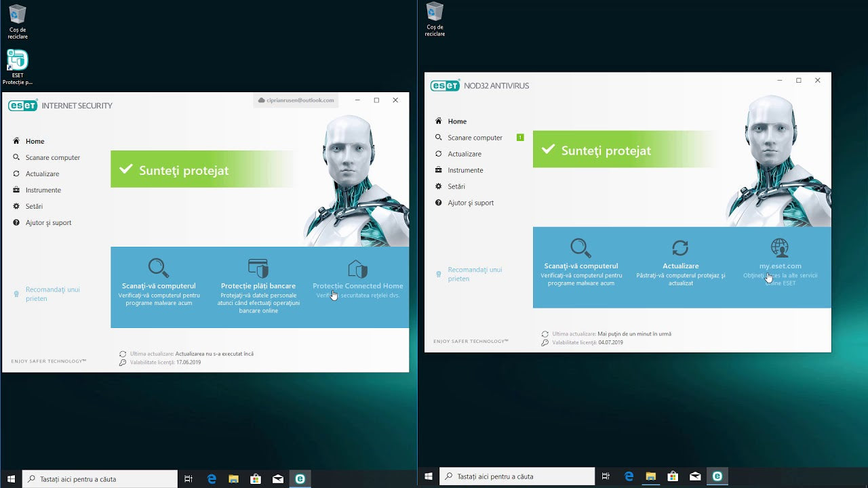Click the ciprianrusen@outlook.com account label
This screenshot has height=488, width=868.
[x=296, y=100]
